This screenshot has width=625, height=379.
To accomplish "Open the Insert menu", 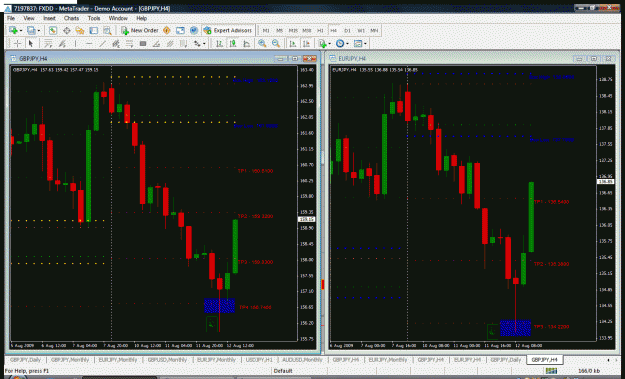I will [49, 18].
